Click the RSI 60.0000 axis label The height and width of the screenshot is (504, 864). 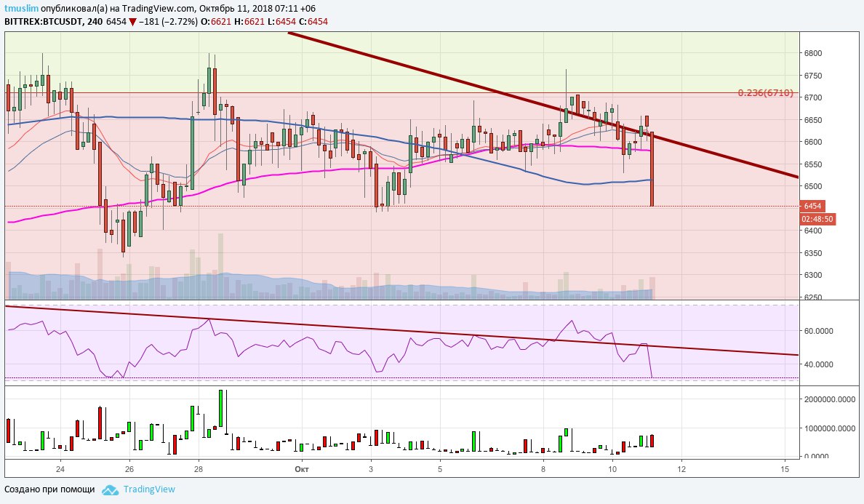click(x=819, y=331)
